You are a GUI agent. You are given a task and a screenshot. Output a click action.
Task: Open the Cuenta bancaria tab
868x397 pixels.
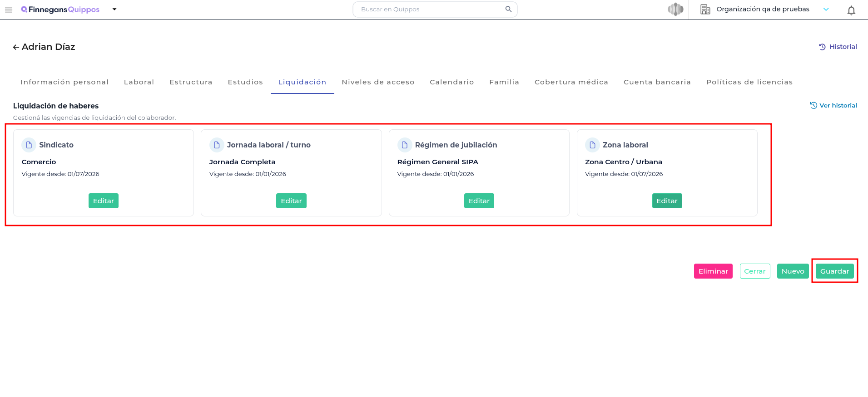pyautogui.click(x=657, y=82)
